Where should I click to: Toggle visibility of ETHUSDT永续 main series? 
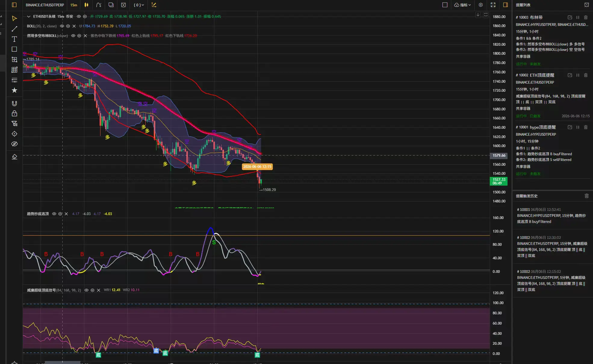pyautogui.click(x=79, y=17)
